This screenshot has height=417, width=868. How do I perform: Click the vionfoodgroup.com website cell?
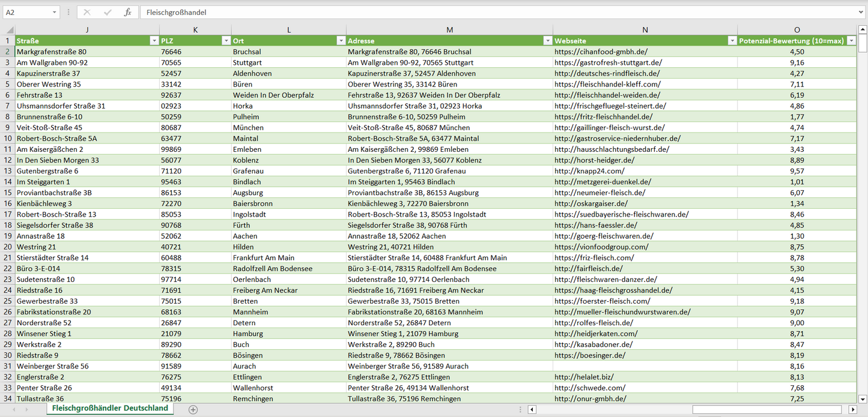[601, 247]
